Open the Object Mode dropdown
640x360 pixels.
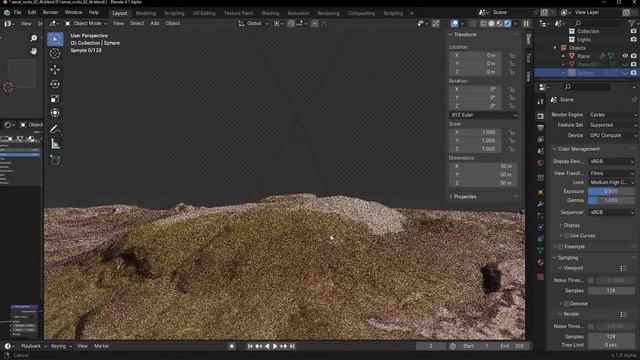[x=87, y=24]
